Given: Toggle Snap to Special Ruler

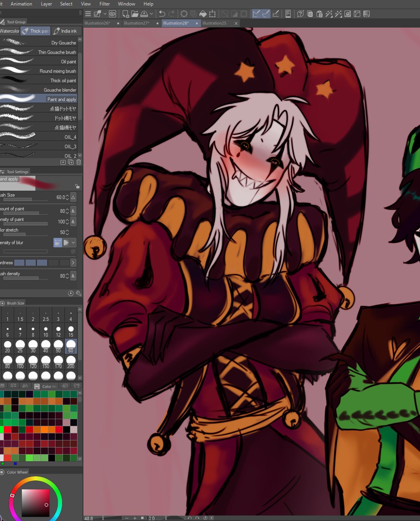Looking at the screenshot, I should pos(266,14).
